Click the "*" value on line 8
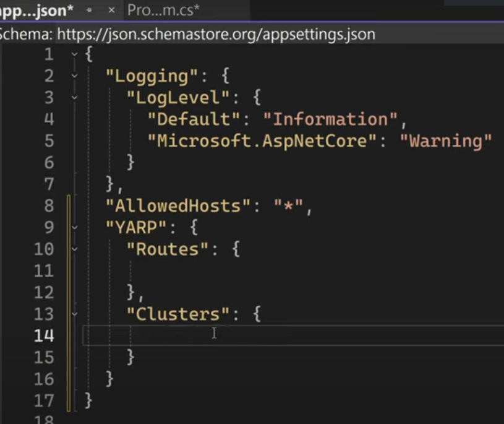Screen dimensions: 504x424 tap(288, 206)
